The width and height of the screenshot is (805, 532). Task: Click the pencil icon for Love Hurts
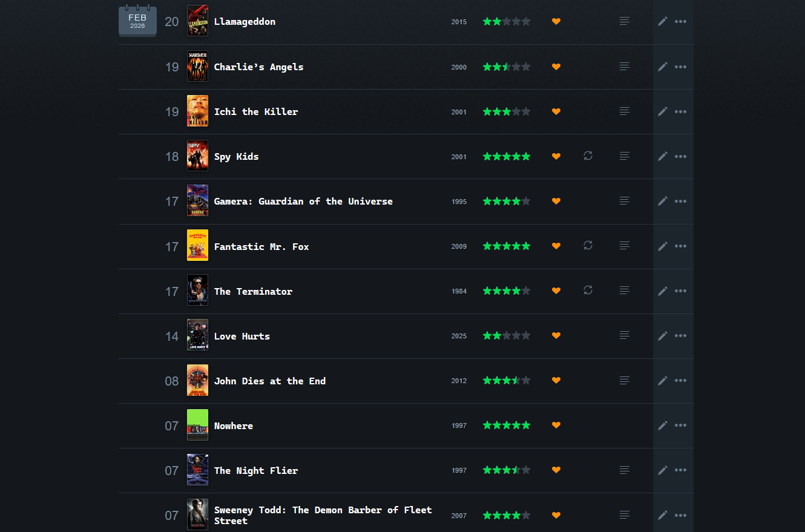pyautogui.click(x=663, y=336)
